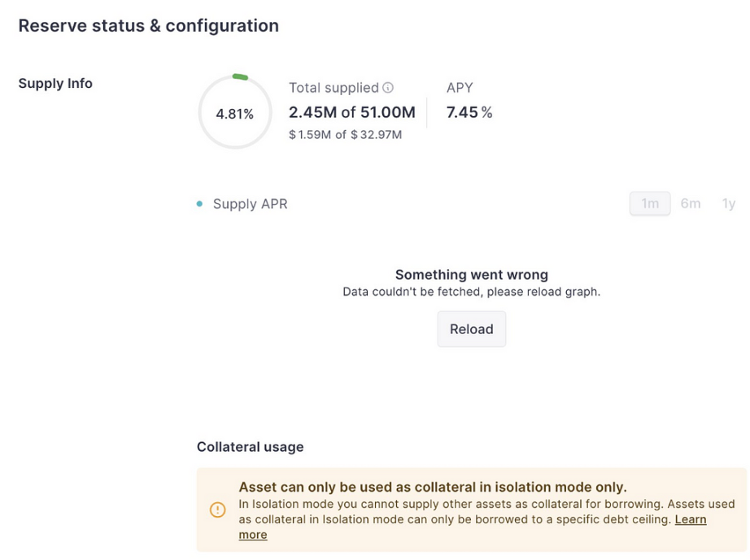Viewport: 750px width, 560px height.
Task: Switch graph to 6m range
Action: pyautogui.click(x=690, y=203)
